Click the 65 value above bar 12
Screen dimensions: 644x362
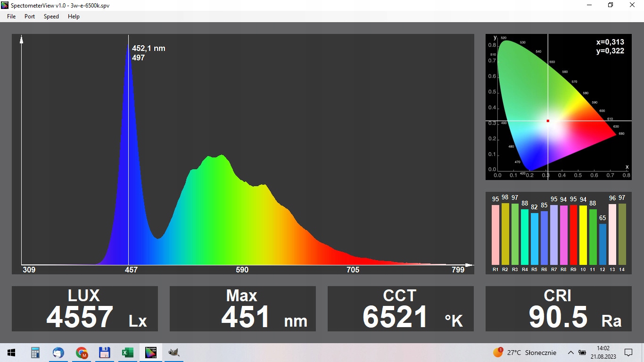603,218
